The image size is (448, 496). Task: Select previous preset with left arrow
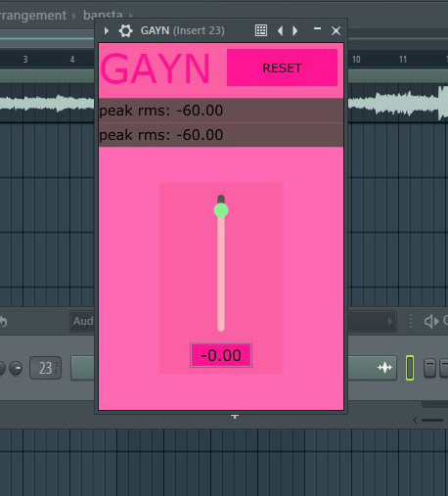click(280, 31)
